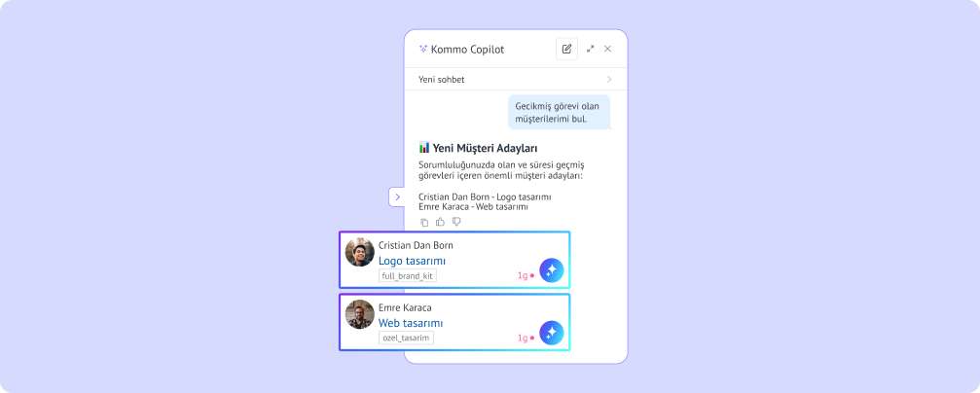Image resolution: width=980 pixels, height=393 pixels.
Task: Click the Kommo Copilot sparkle logo
Action: (423, 49)
